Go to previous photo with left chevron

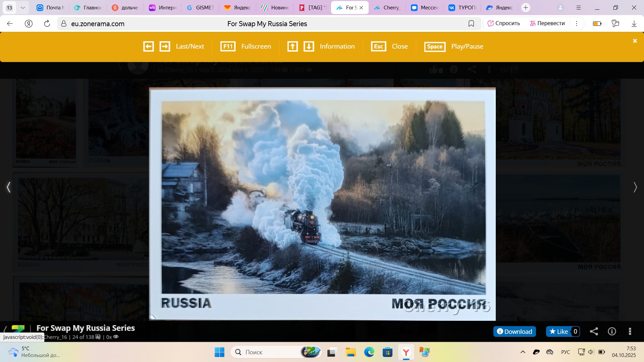pyautogui.click(x=9, y=187)
